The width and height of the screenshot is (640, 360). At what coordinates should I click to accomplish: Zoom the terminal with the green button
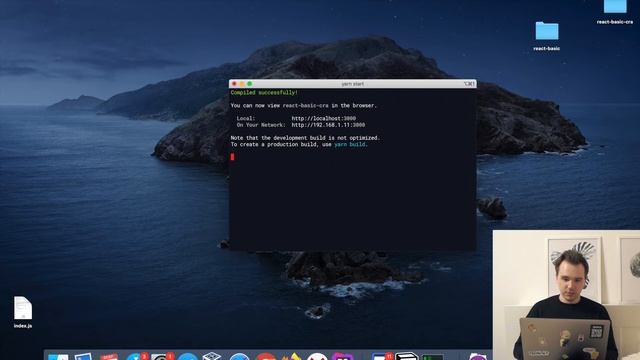tap(249, 84)
